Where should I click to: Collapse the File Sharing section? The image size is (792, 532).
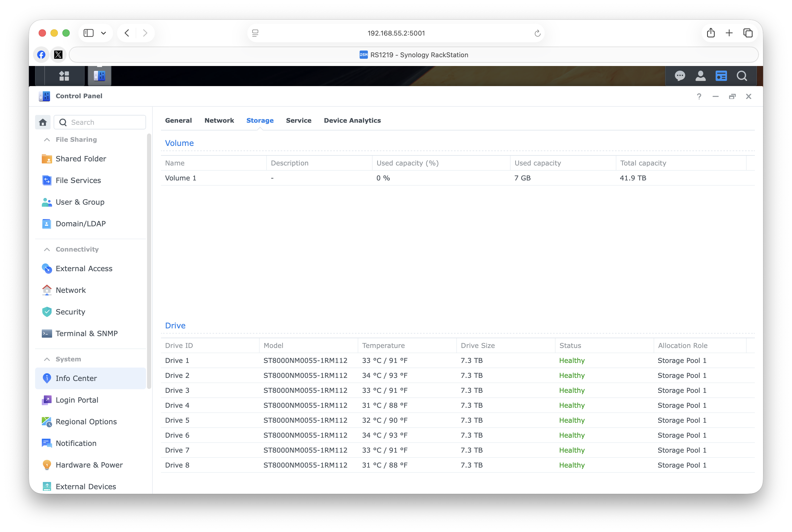point(47,140)
